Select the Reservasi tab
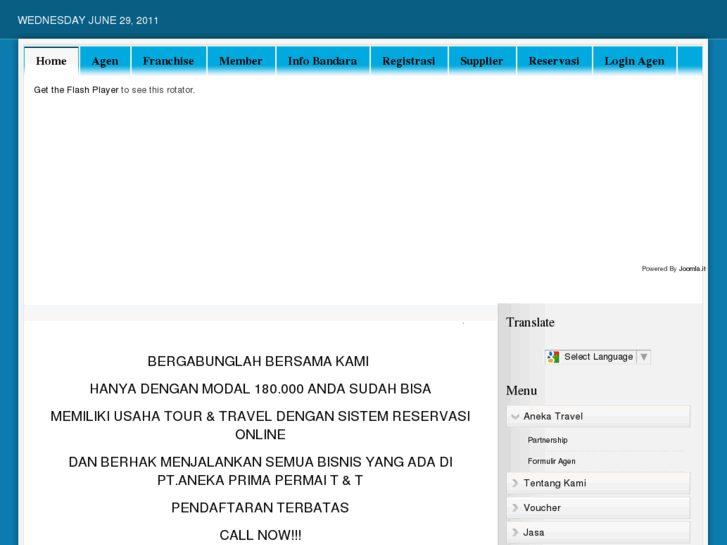This screenshot has width=727, height=545. click(x=554, y=61)
